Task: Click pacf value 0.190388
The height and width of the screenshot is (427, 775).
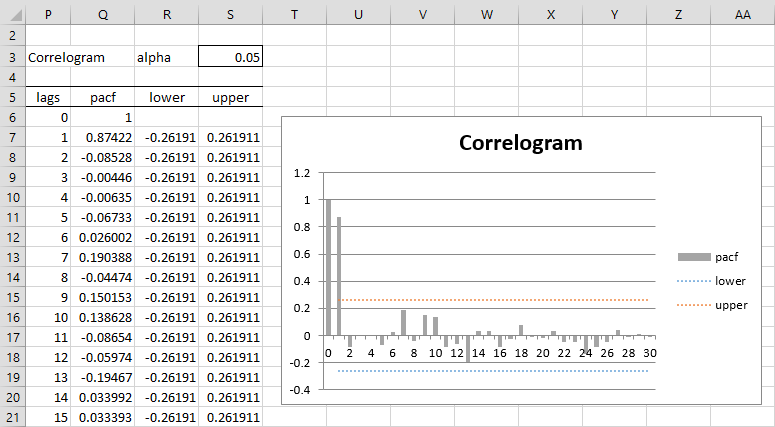Action: point(102,257)
